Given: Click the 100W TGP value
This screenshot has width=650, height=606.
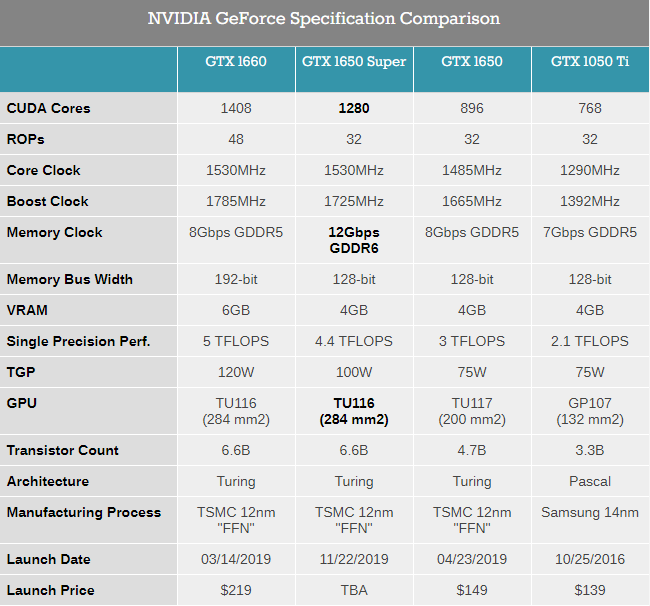Looking at the screenshot, I should click(354, 372).
